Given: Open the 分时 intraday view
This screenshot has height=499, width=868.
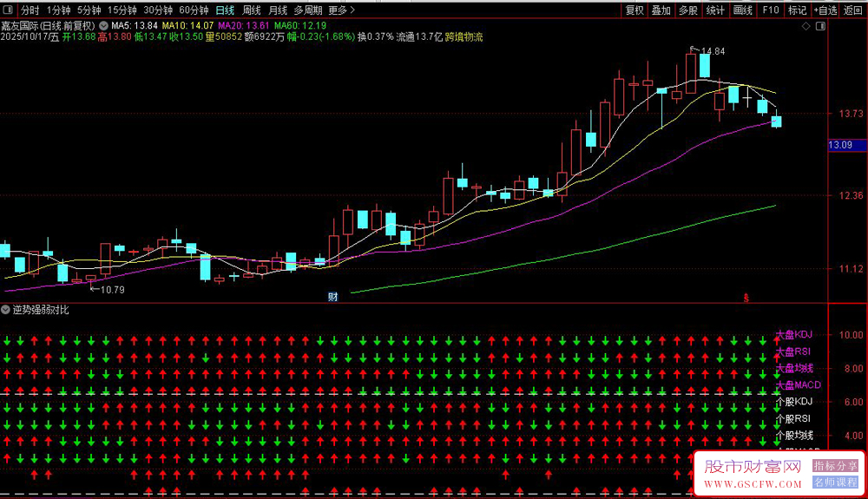Looking at the screenshot, I should 30,10.
